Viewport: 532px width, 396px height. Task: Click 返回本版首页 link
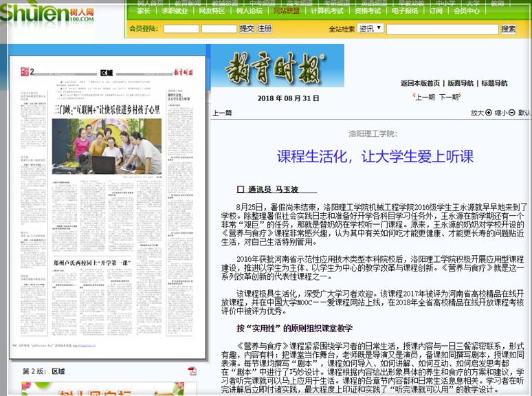point(421,83)
